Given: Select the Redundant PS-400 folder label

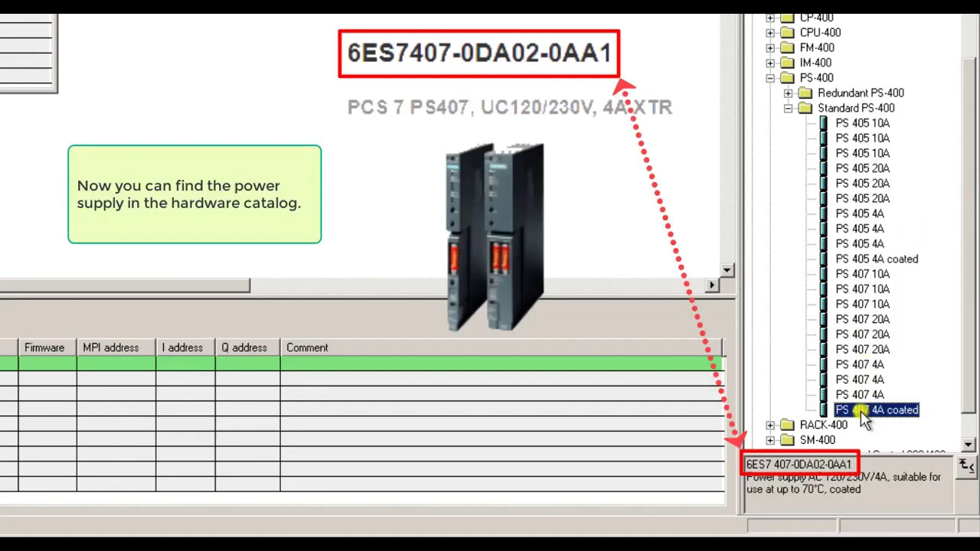Looking at the screenshot, I should (x=861, y=93).
